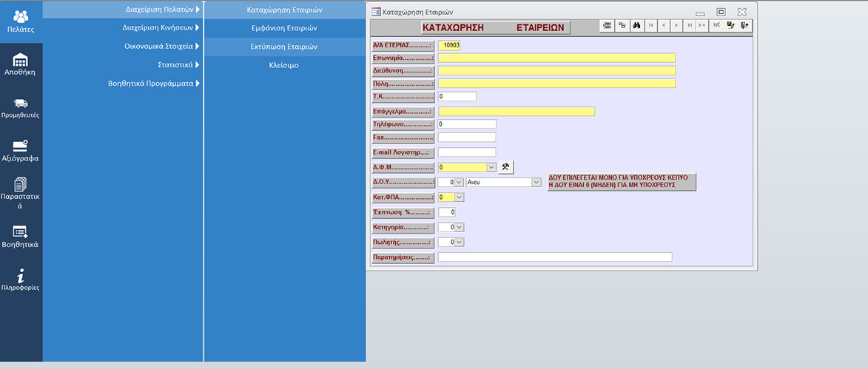Open the Αποθήκη warehouse sidebar section
Image resolution: width=868 pixels, height=369 pixels.
tap(21, 64)
